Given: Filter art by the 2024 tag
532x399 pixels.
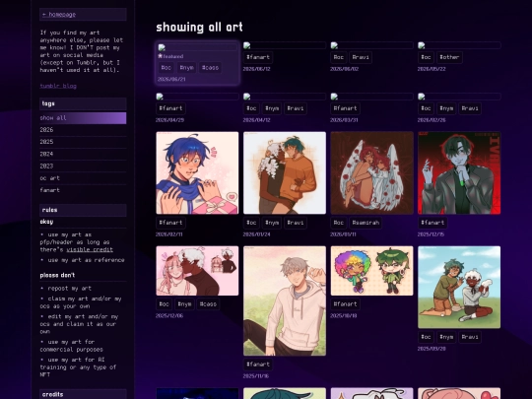Looking at the screenshot, I should click(83, 154).
